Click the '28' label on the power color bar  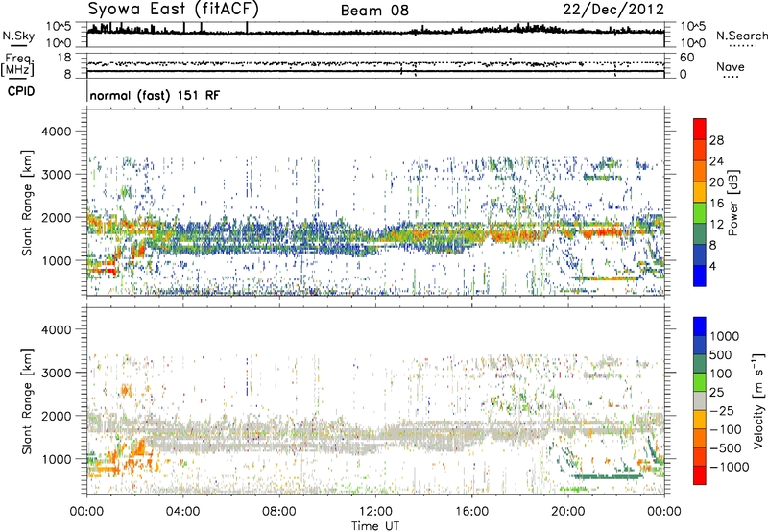tap(716, 140)
